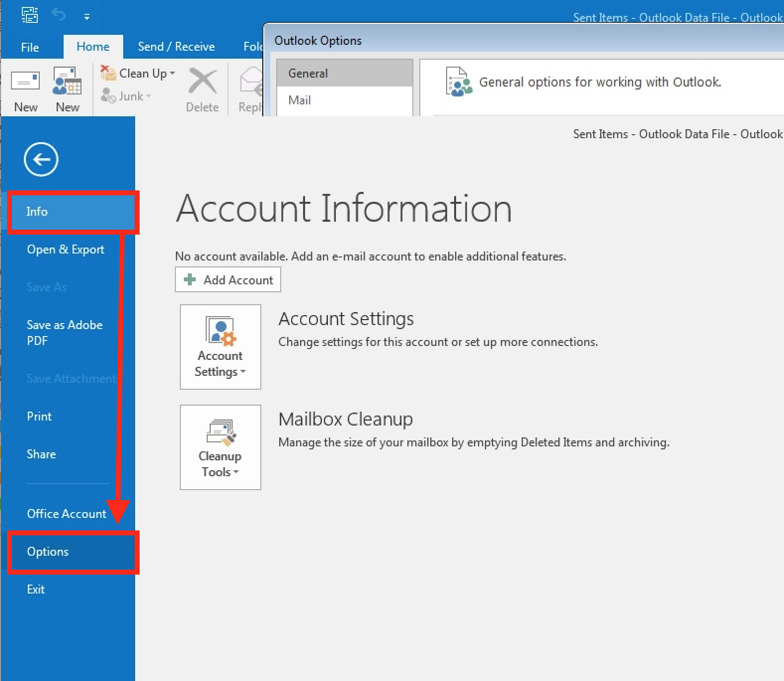784x681 pixels.
Task: Click Print in the backstage menu
Action: 39,417
